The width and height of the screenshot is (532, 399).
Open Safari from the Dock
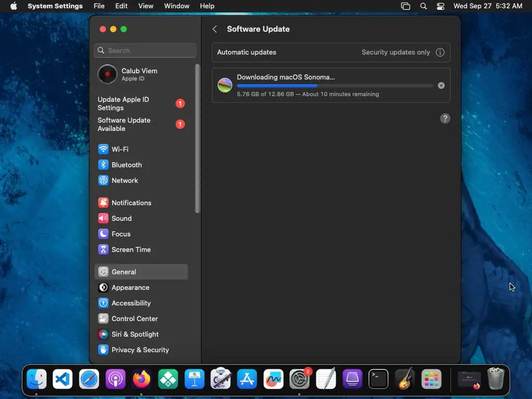89,379
